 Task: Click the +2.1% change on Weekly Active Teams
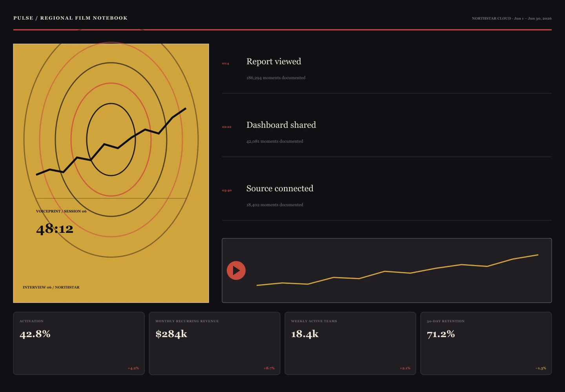click(405, 368)
